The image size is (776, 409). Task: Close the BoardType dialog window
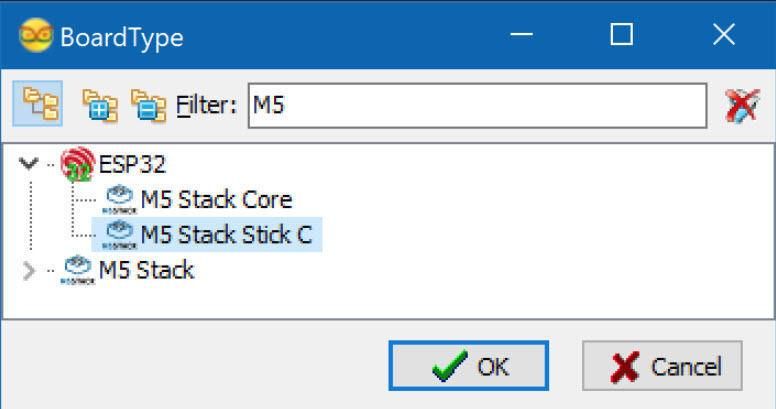tap(724, 36)
